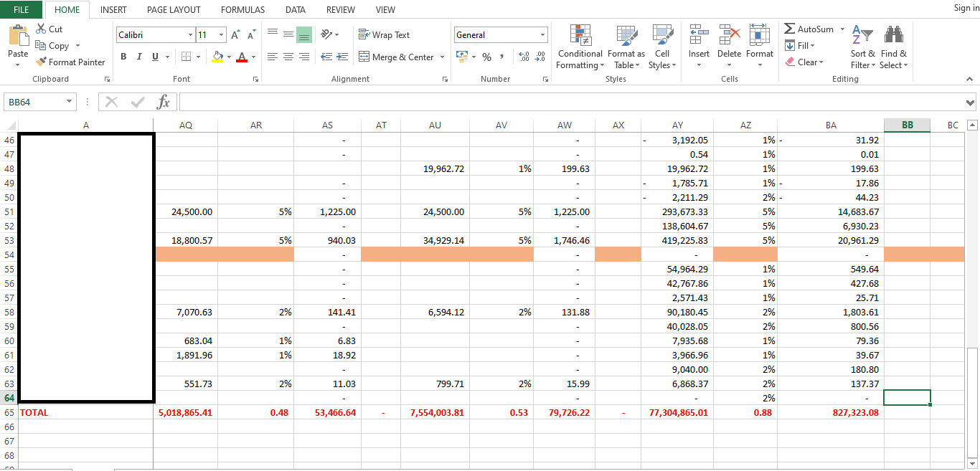Switch to FORMULAS tab
The width and height of the screenshot is (980, 471).
[242, 9]
